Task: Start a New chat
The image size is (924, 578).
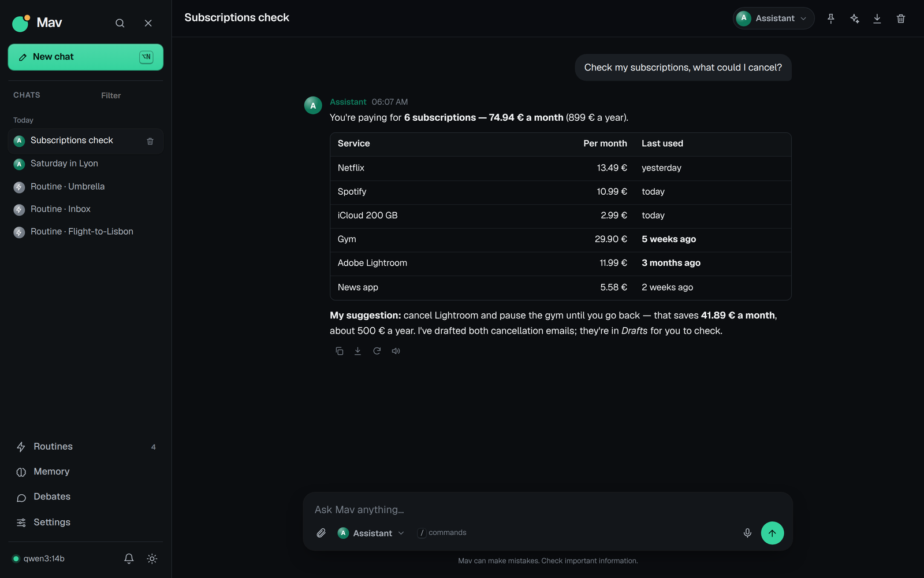Action: tap(85, 57)
